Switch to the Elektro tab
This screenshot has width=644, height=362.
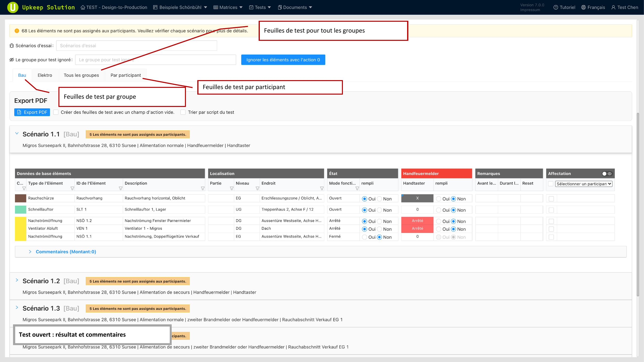45,75
